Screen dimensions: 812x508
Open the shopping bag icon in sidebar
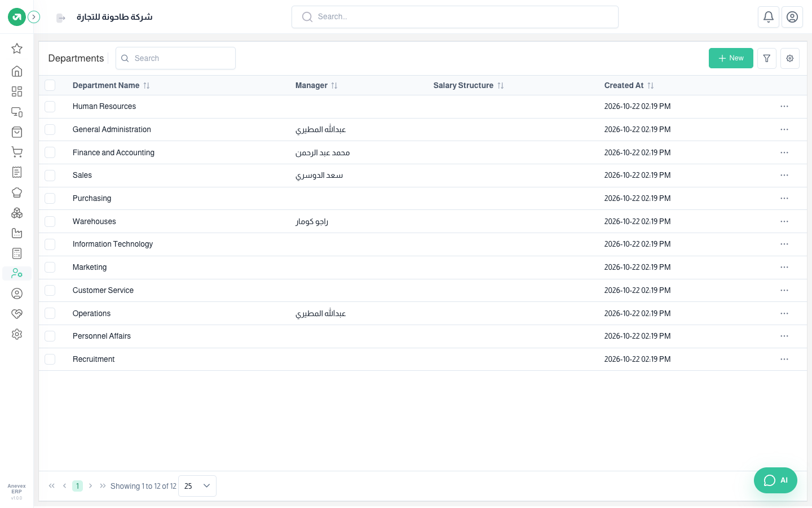[x=17, y=132]
